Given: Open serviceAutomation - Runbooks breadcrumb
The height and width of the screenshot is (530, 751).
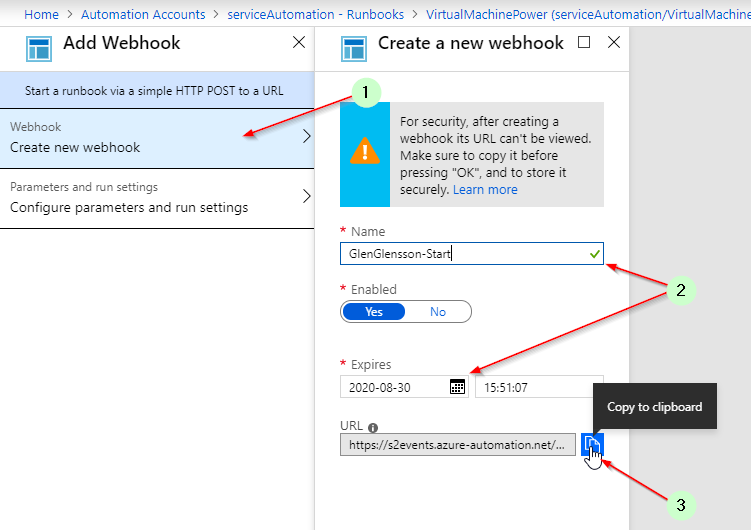Looking at the screenshot, I should pyautogui.click(x=316, y=14).
